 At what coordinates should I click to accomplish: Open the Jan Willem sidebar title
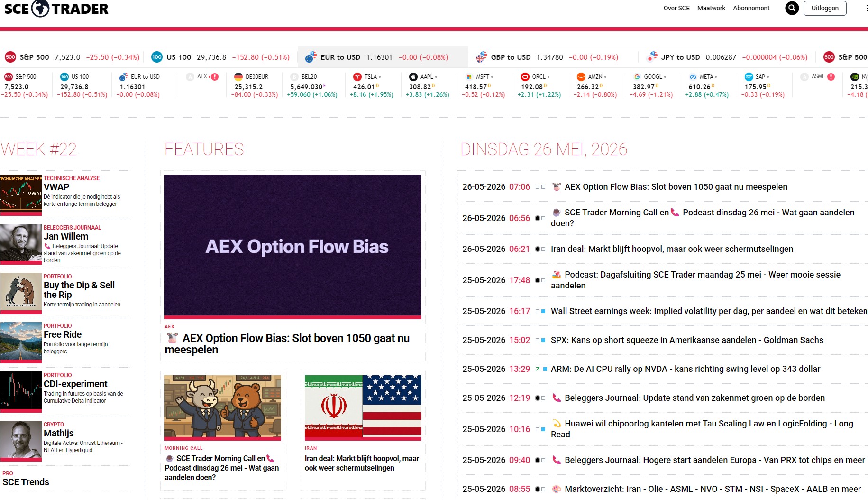pos(66,236)
